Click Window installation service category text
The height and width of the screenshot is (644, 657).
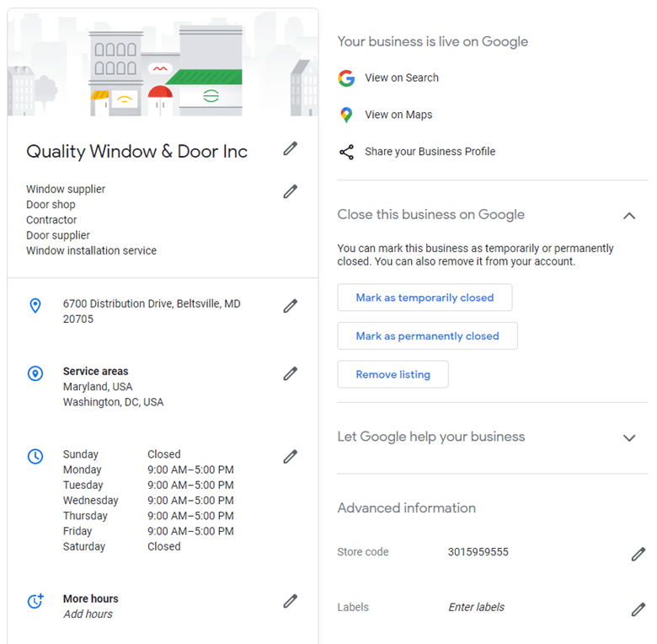pyautogui.click(x=91, y=250)
